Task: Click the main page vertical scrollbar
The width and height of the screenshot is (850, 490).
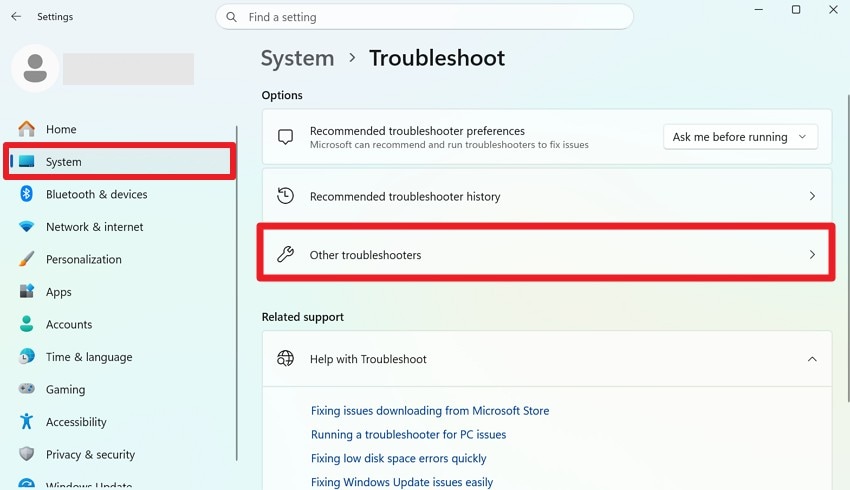Action: 848,248
